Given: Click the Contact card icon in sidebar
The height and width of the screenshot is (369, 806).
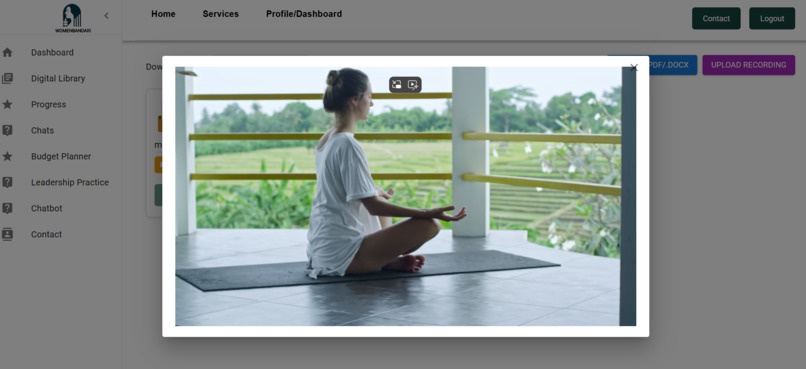Looking at the screenshot, I should pos(7,234).
